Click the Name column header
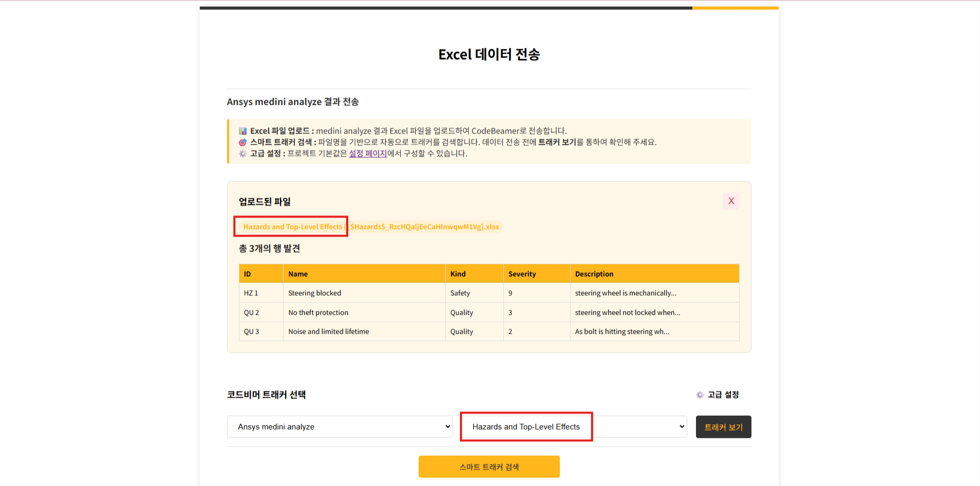Viewport: 980px width, 486px height. 298,274
